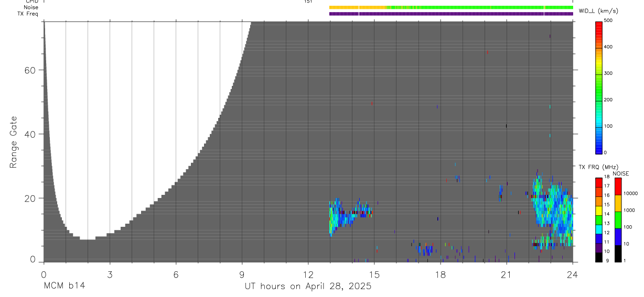Select the TX frequency color scale bar
Image resolution: width=644 pixels, height=297 pixels.
[x=599, y=220]
